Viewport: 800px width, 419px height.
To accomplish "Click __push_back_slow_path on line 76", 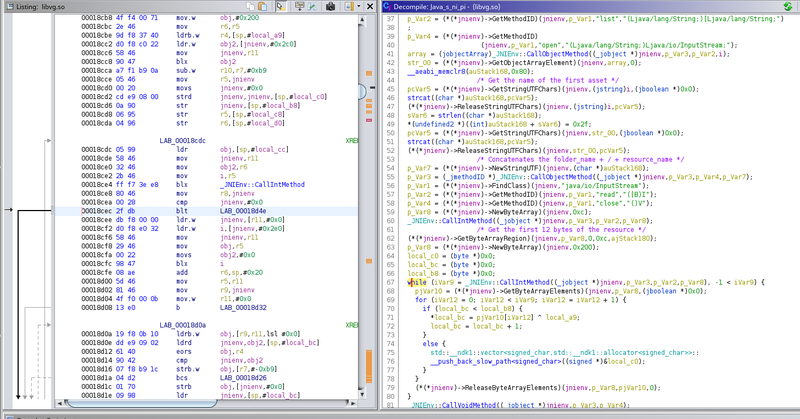I will 470,361.
